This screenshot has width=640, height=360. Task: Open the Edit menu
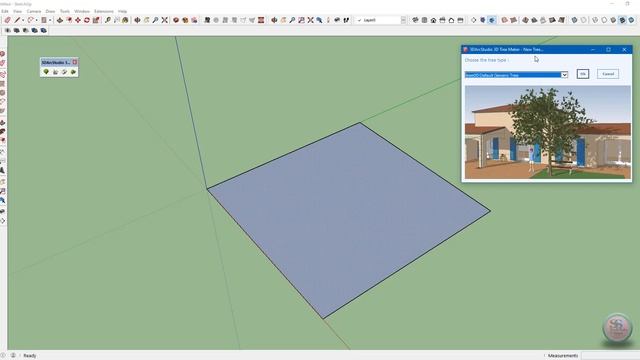(x=5, y=11)
